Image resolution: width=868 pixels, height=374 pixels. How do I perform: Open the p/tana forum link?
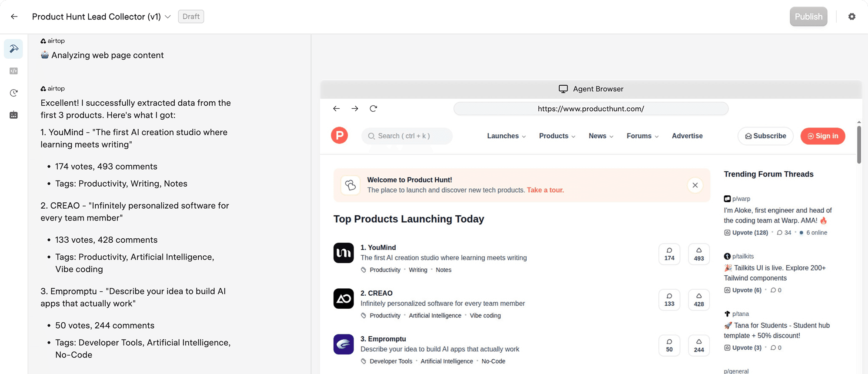click(x=736, y=314)
